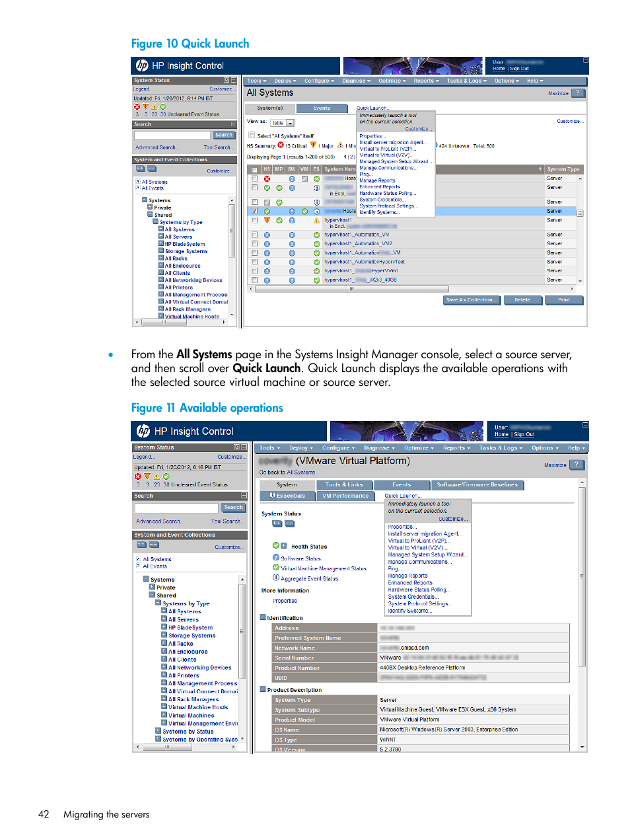Click the Search button in Figure 10
Viewport: 630px width, 840px height.
[224, 135]
